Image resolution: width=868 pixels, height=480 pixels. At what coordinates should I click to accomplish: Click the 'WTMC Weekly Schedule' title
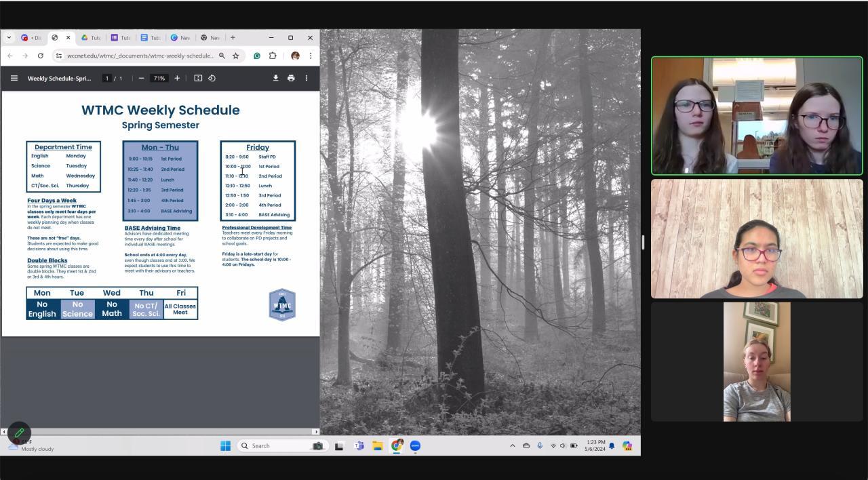[161, 110]
